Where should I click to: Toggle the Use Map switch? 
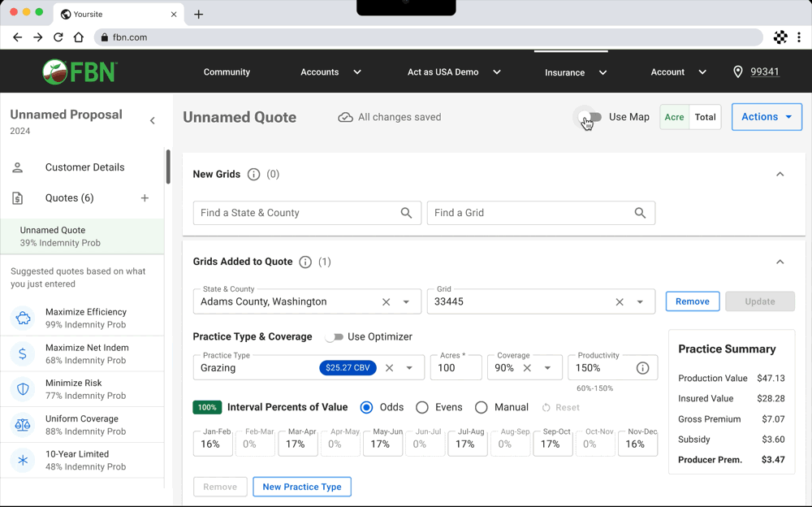click(591, 117)
